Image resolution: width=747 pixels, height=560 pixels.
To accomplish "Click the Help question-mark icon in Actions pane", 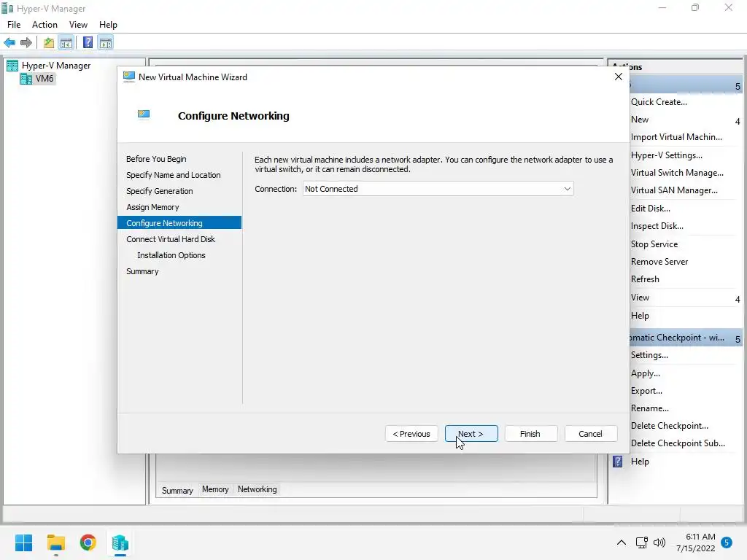I will pyautogui.click(x=617, y=462).
